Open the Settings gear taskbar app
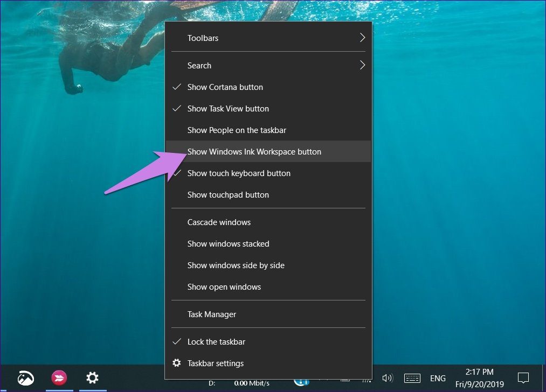Image resolution: width=546 pixels, height=392 pixels. click(92, 378)
